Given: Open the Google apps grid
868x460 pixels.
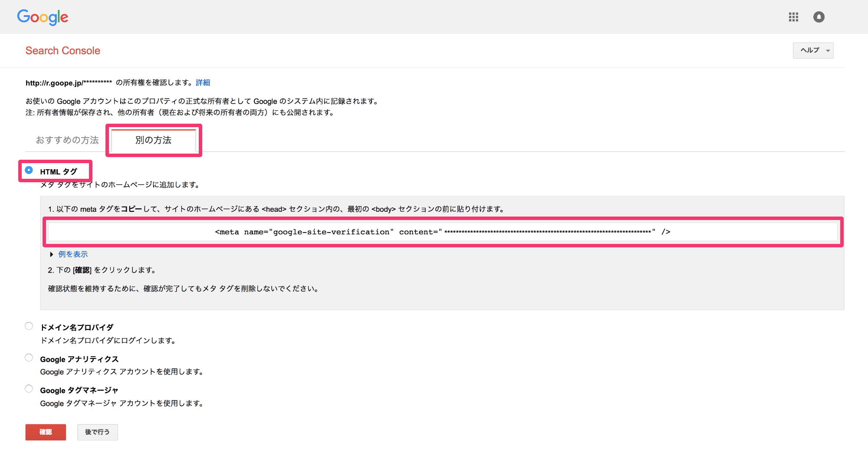Looking at the screenshot, I should pyautogui.click(x=793, y=17).
